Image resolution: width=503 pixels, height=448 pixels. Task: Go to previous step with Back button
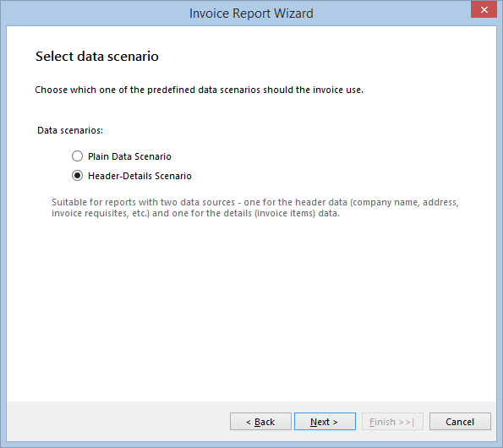pyautogui.click(x=260, y=422)
